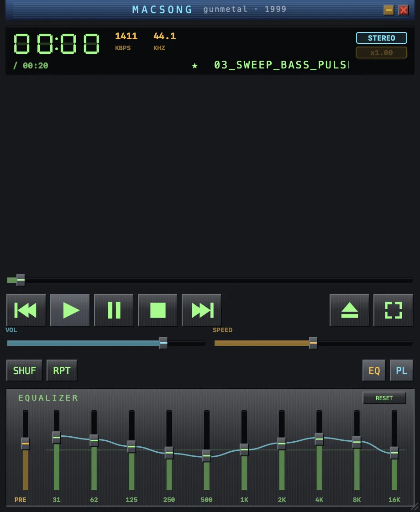Click the x1.00 speed readout
This screenshot has height=512, width=420.
(382, 52)
